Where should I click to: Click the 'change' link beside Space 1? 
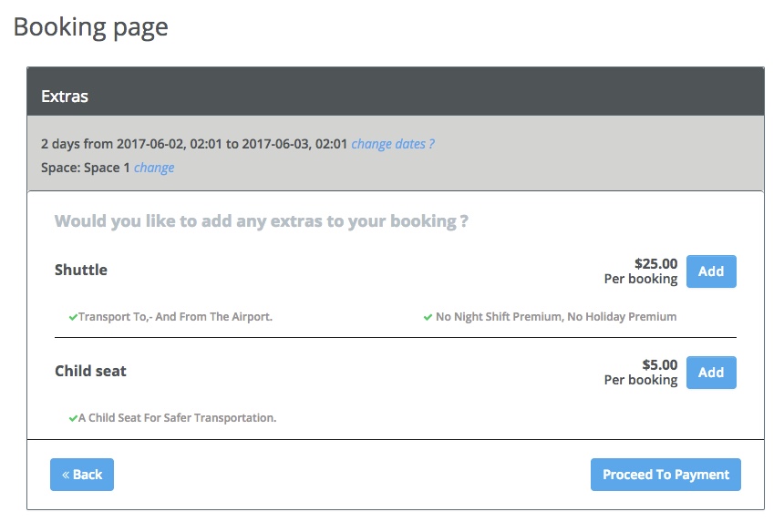tap(154, 168)
